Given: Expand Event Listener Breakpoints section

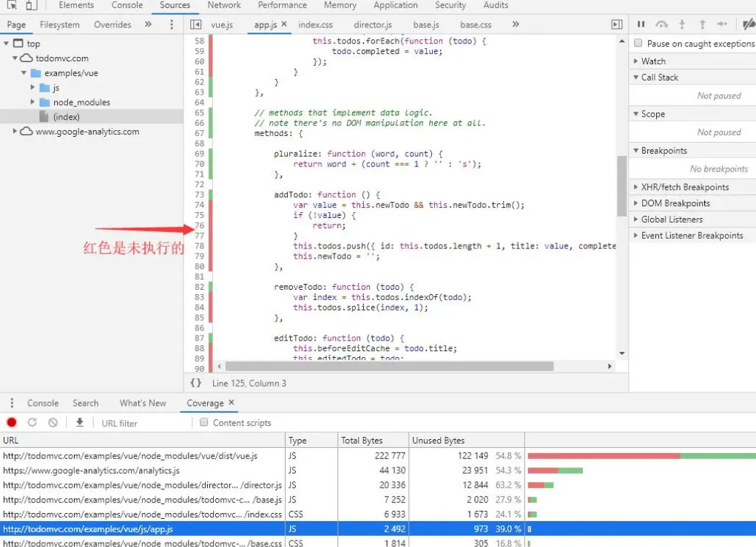Looking at the screenshot, I should (692, 236).
